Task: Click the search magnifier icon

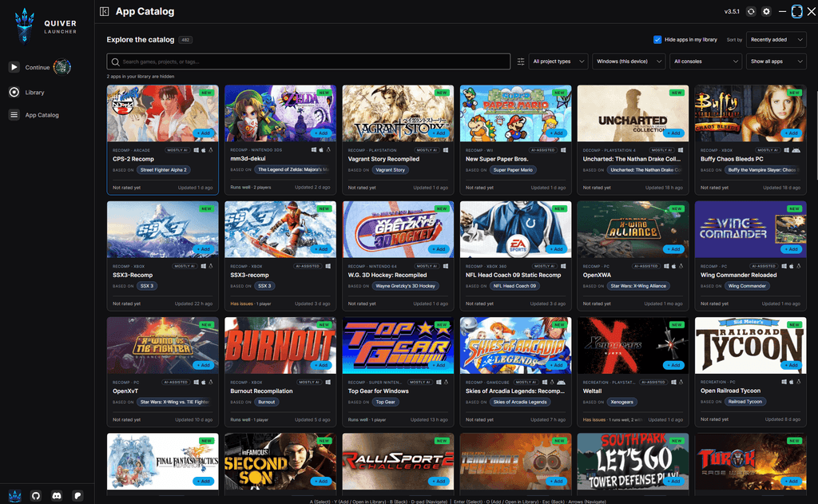Action: tap(115, 62)
